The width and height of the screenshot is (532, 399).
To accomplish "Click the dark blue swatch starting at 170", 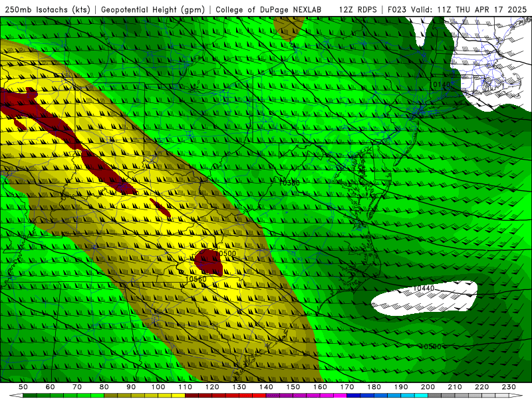I will 354,396.
